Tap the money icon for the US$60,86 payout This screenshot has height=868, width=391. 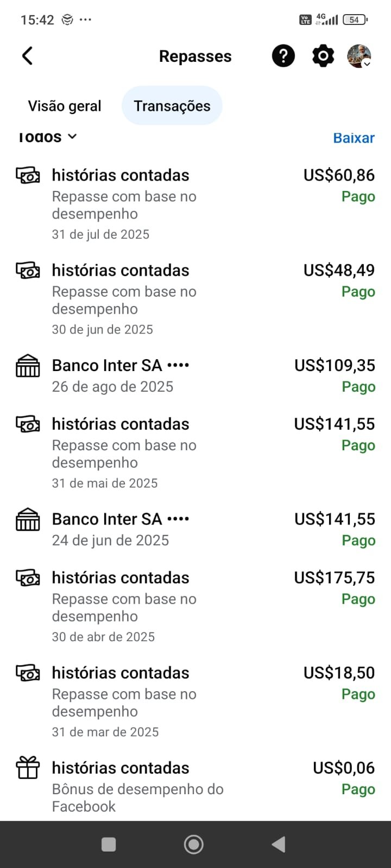pos(28,176)
